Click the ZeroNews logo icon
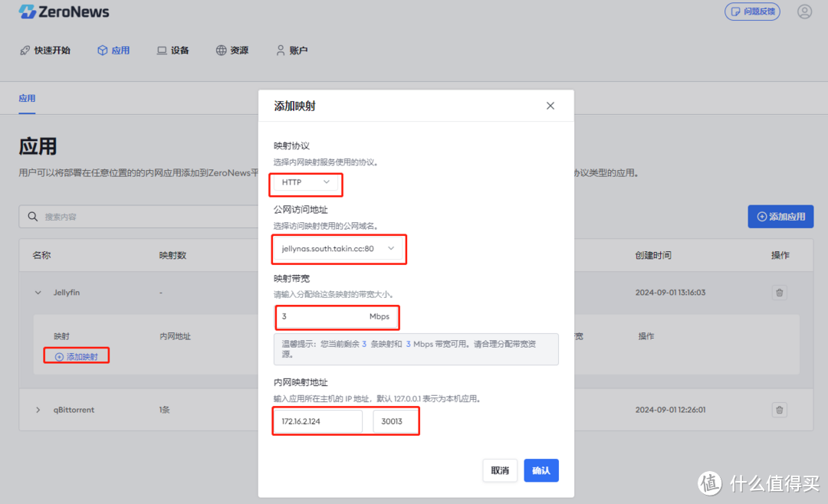Screen dimensions: 828x504 point(28,11)
